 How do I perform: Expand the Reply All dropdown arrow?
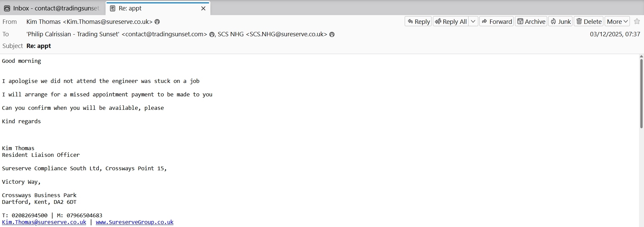(x=473, y=21)
